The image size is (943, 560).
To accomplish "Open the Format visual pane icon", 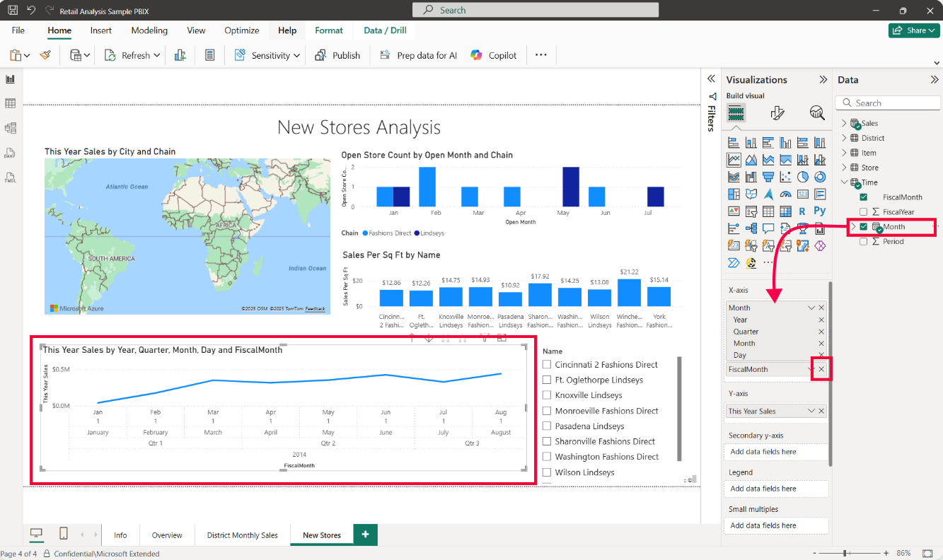I will [777, 113].
